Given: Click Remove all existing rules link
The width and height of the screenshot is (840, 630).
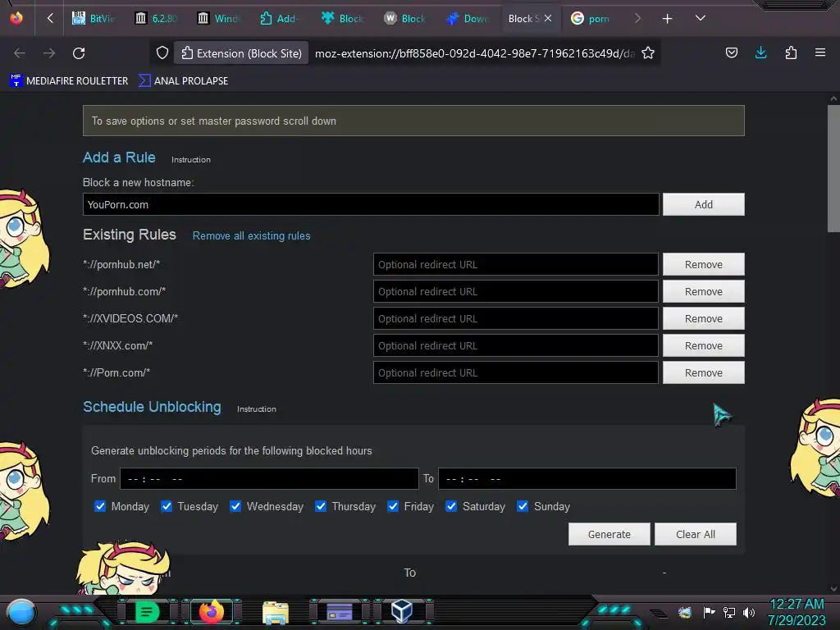Looking at the screenshot, I should [x=251, y=235].
